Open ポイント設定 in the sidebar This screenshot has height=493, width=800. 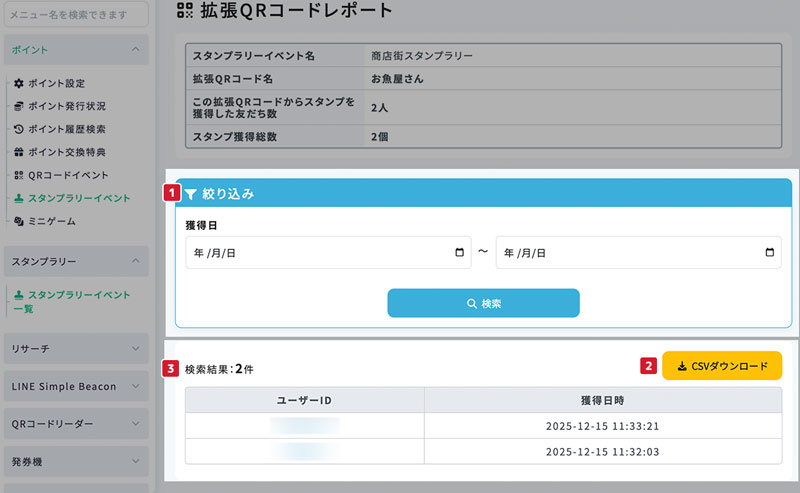(55, 83)
